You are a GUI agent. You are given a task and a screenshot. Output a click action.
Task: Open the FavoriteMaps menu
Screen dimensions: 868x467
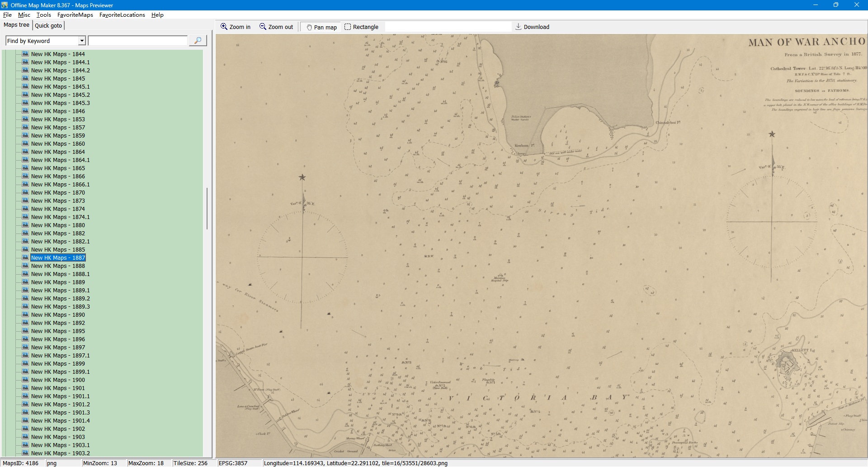(75, 14)
